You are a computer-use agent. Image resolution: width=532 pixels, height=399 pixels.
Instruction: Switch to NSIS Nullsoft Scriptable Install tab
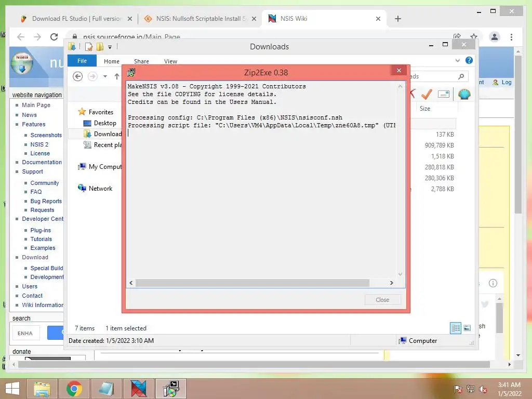[201, 19]
